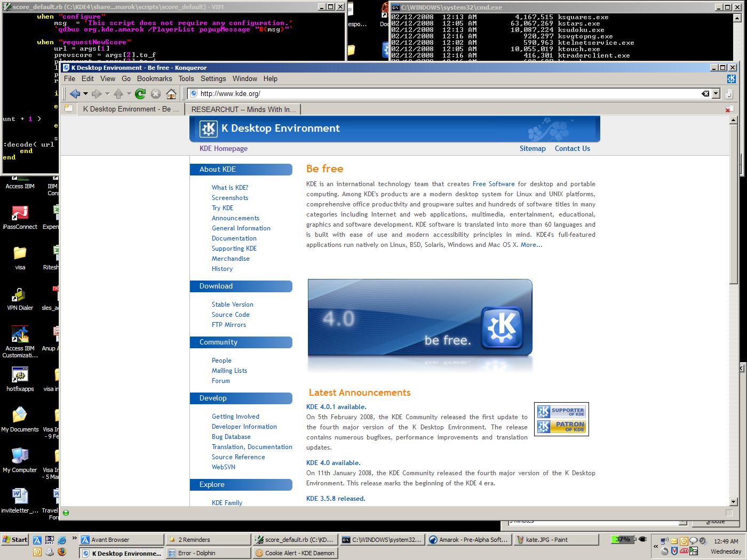Click the up arrow in Konqueror toolbar

point(118,94)
